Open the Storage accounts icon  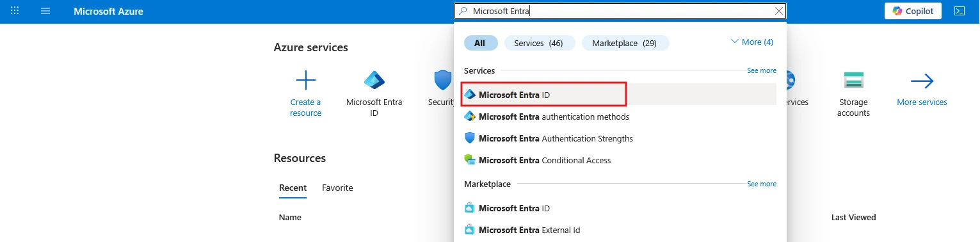(x=853, y=80)
